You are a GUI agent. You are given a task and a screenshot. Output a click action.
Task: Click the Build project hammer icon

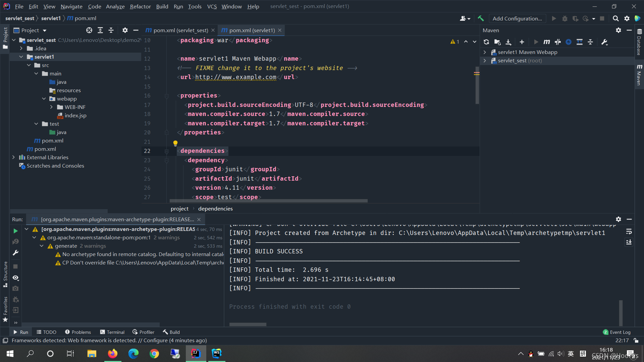point(481,18)
